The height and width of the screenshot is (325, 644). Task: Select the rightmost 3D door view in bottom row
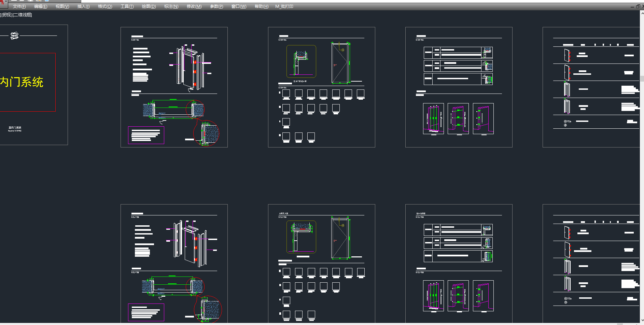click(483, 296)
